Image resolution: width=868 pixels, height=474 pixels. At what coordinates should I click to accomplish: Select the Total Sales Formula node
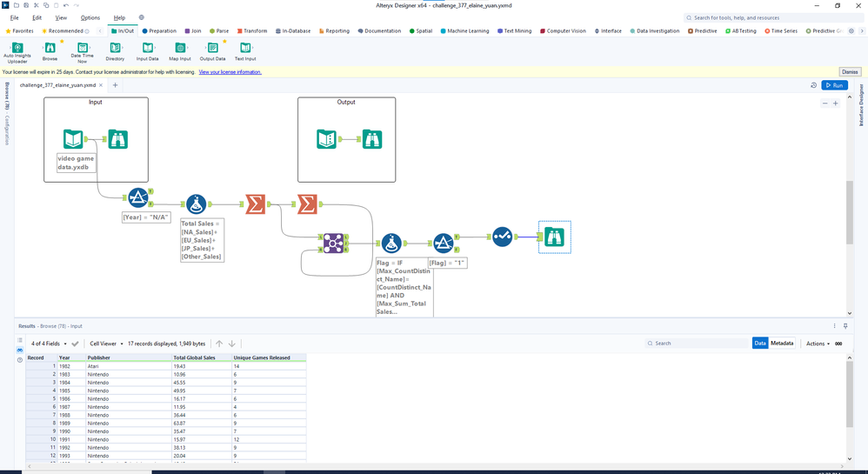(x=196, y=204)
